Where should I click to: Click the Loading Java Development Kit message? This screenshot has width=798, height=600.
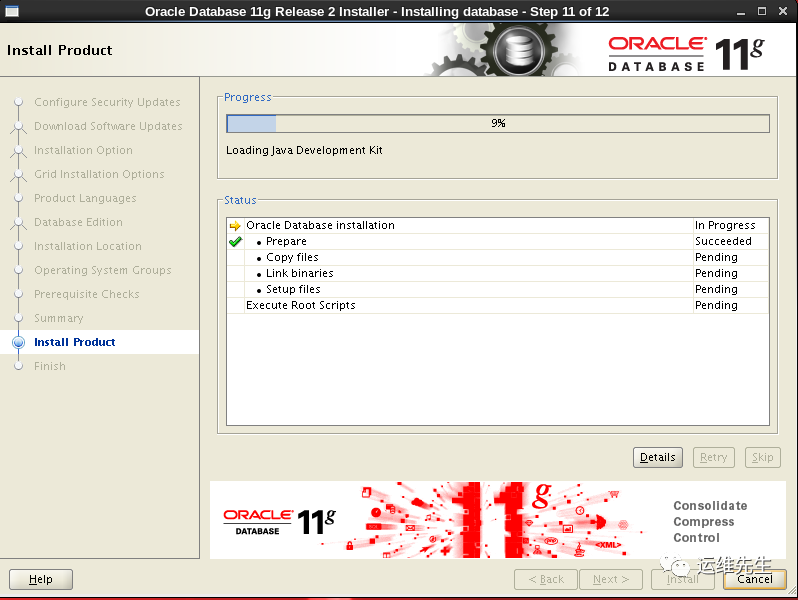click(x=304, y=151)
